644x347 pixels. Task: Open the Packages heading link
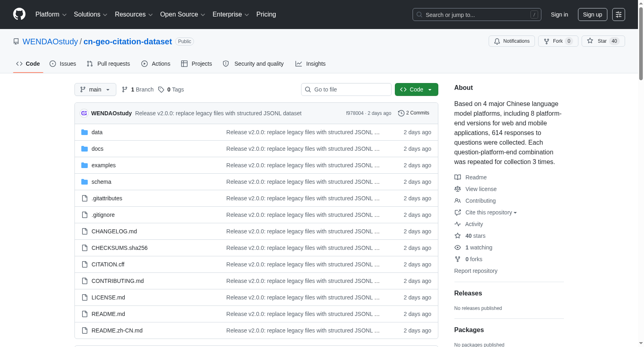469,330
